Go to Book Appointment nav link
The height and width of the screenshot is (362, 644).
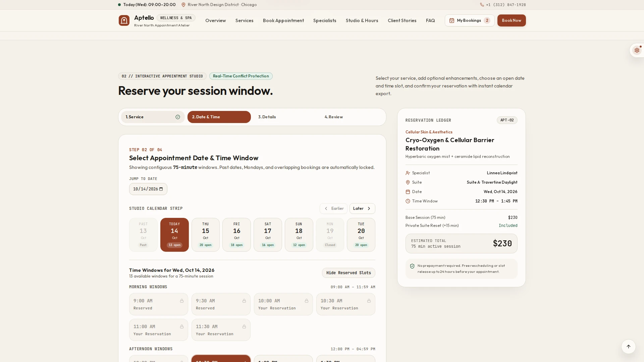tap(283, 20)
